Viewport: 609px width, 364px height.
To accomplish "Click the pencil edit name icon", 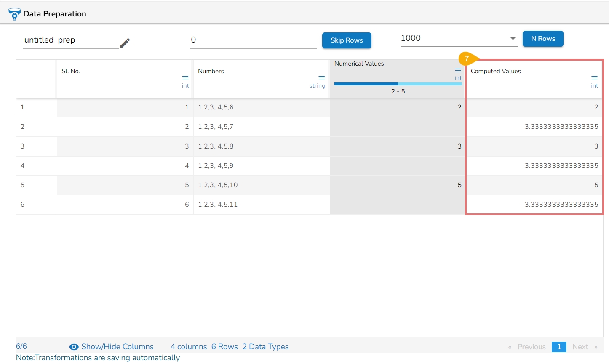I will click(x=125, y=43).
